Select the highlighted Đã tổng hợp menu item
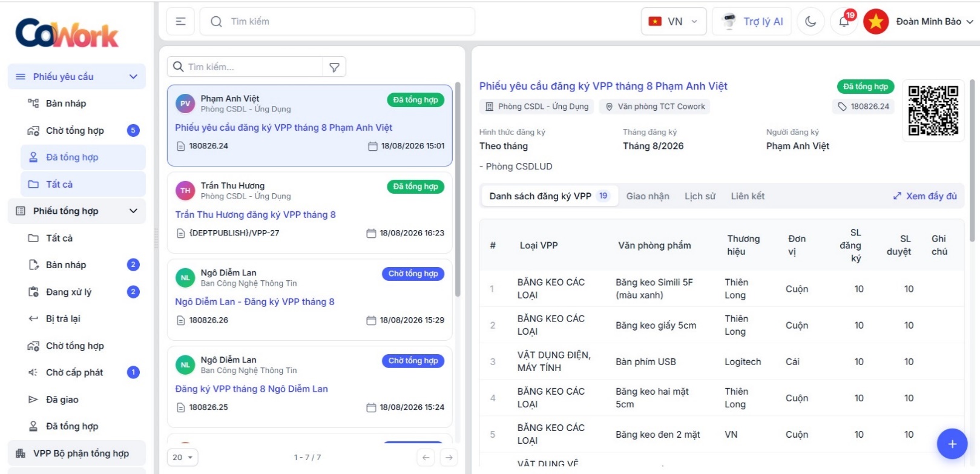The image size is (980, 474). click(x=83, y=157)
